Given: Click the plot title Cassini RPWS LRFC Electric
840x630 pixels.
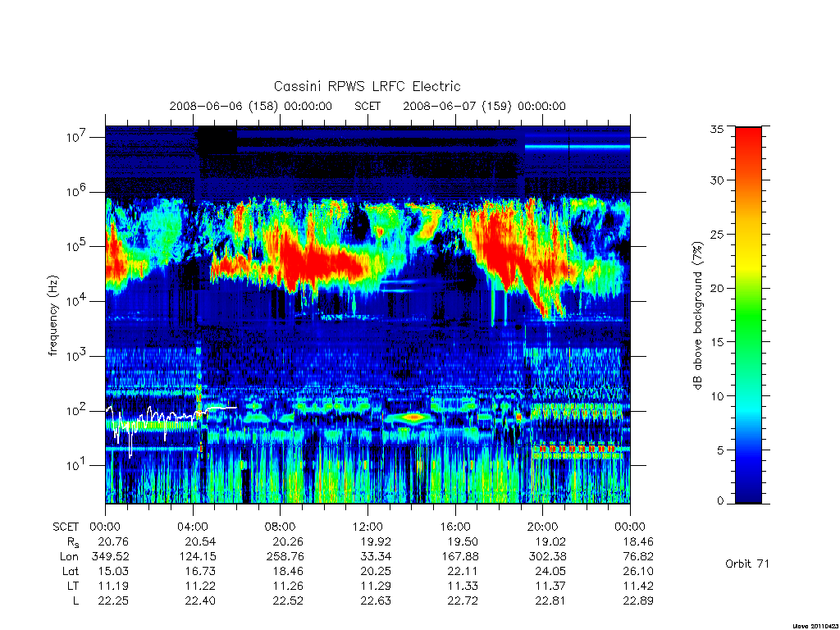Looking at the screenshot, I should point(367,86).
